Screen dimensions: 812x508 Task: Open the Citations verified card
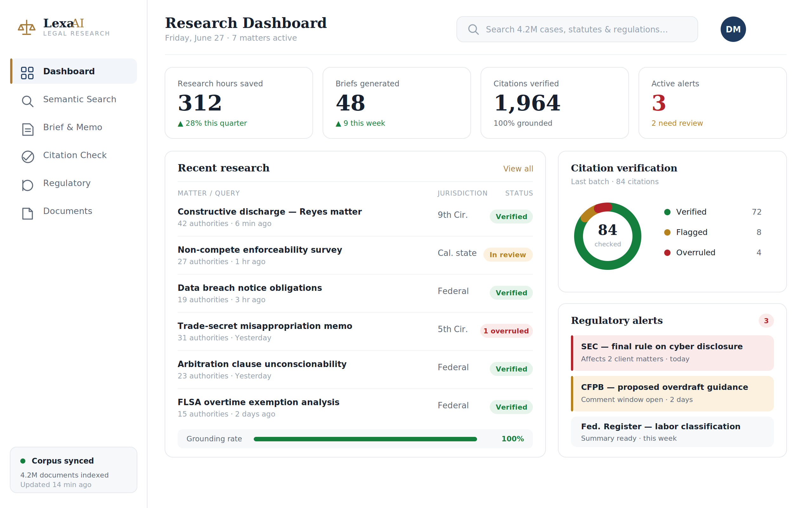tap(554, 103)
